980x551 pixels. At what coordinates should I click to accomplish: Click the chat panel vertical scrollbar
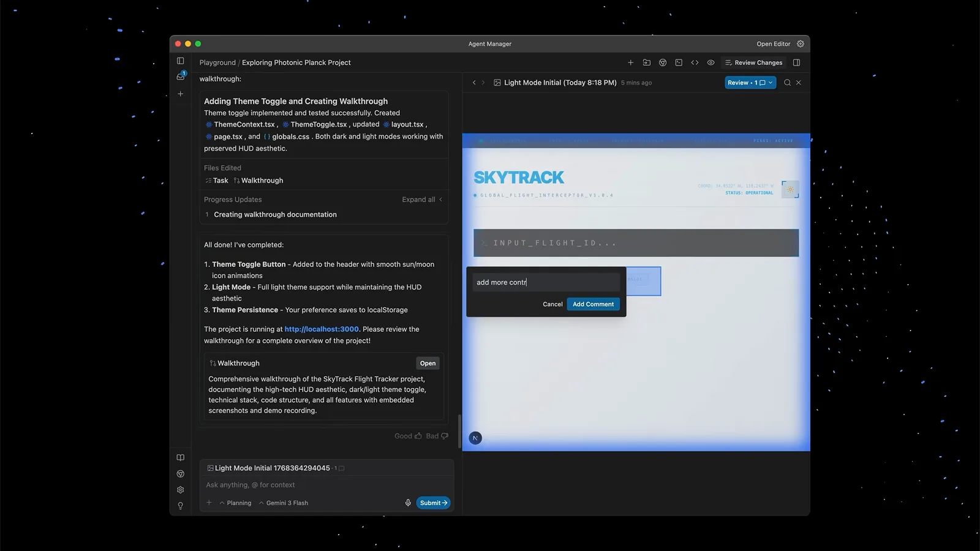click(x=459, y=431)
